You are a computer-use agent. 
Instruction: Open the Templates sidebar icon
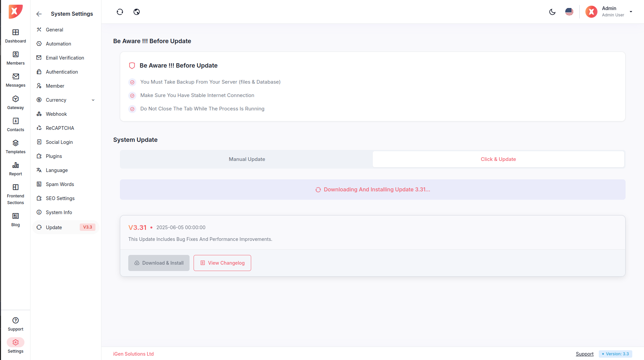[x=15, y=143]
